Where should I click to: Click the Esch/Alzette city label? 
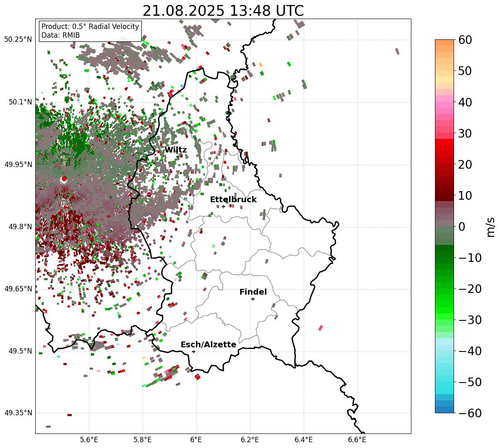(x=208, y=345)
